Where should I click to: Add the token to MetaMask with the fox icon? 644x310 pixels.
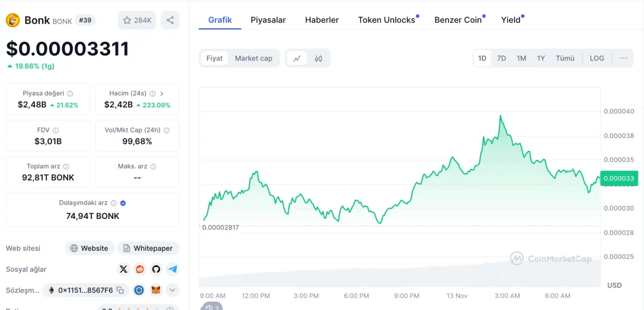tap(156, 290)
